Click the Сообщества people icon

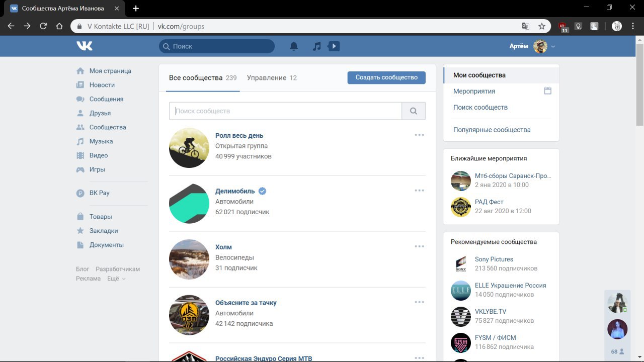coord(80,127)
